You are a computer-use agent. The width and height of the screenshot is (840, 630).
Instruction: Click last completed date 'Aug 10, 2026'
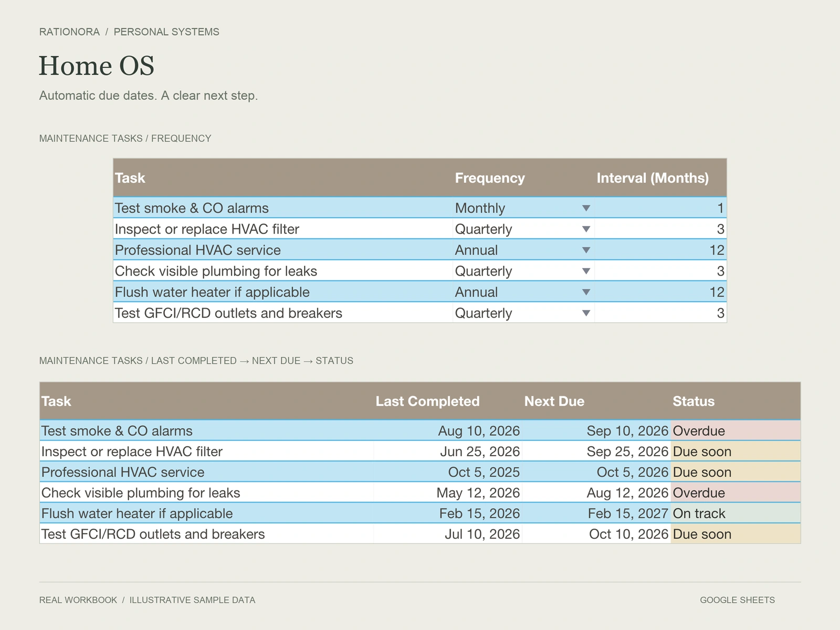[x=448, y=430]
